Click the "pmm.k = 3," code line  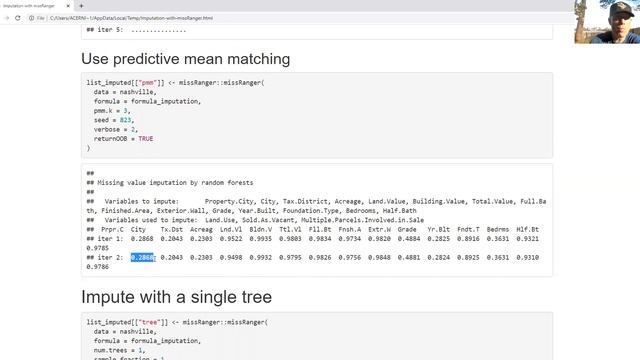(x=112, y=111)
